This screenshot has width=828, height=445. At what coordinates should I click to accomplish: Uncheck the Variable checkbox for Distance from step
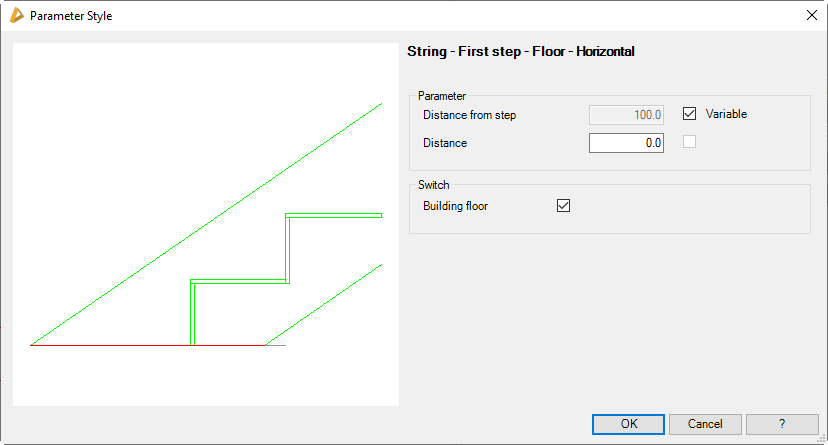[x=689, y=114]
